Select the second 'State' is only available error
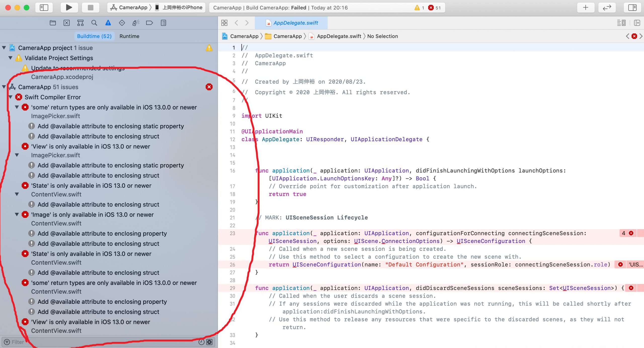644x348 pixels. click(91, 254)
